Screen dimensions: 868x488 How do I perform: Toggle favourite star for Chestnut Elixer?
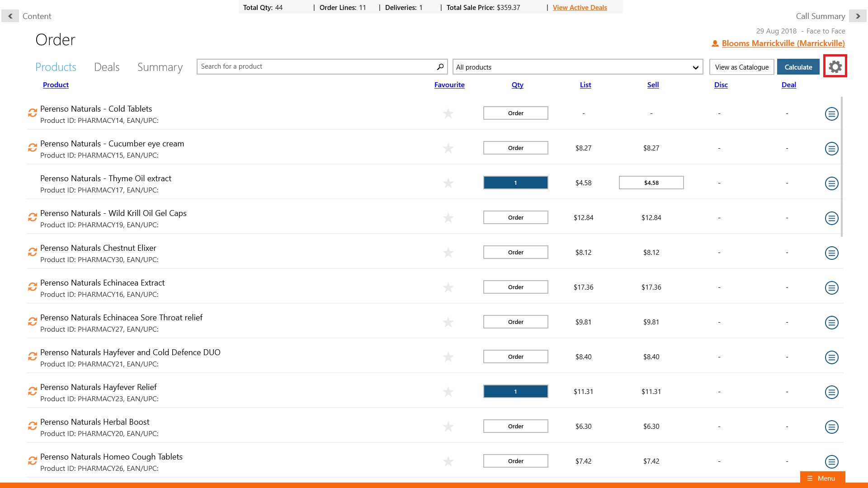[x=448, y=253]
